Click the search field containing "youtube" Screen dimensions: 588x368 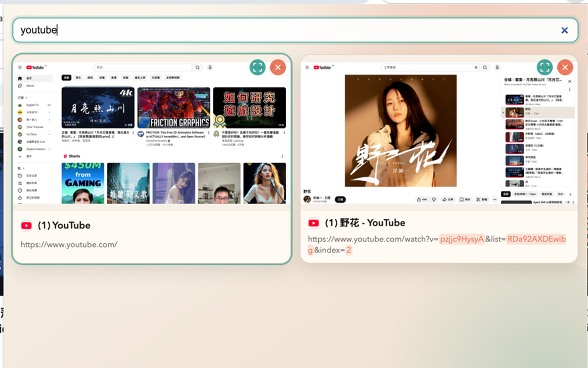point(295,30)
